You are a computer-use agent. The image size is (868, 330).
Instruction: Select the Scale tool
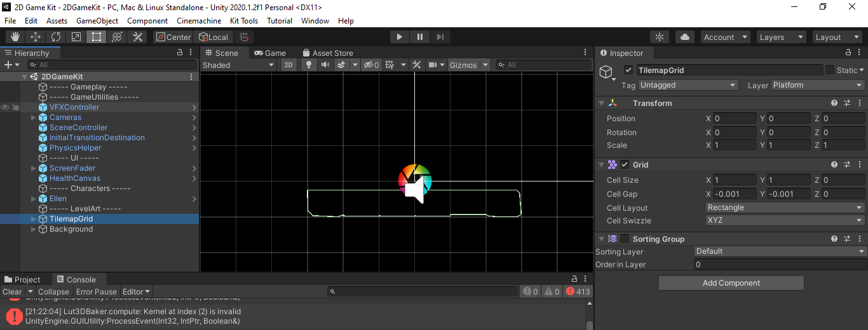click(76, 37)
